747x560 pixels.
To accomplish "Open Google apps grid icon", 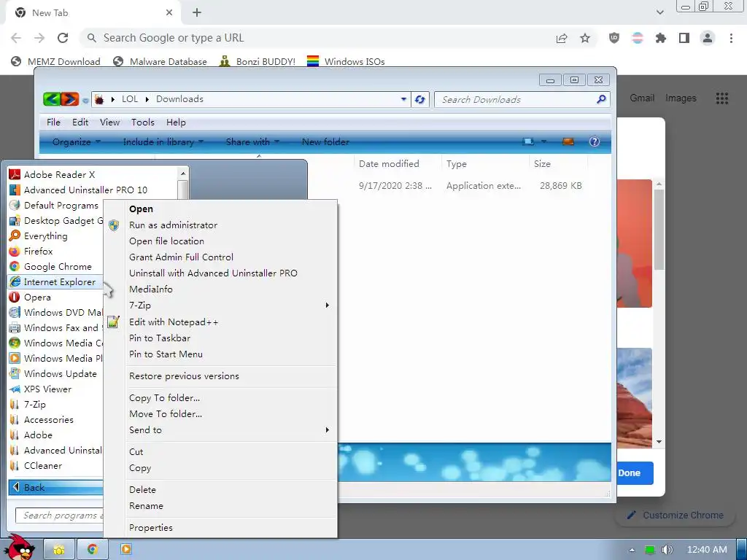I will click(721, 98).
